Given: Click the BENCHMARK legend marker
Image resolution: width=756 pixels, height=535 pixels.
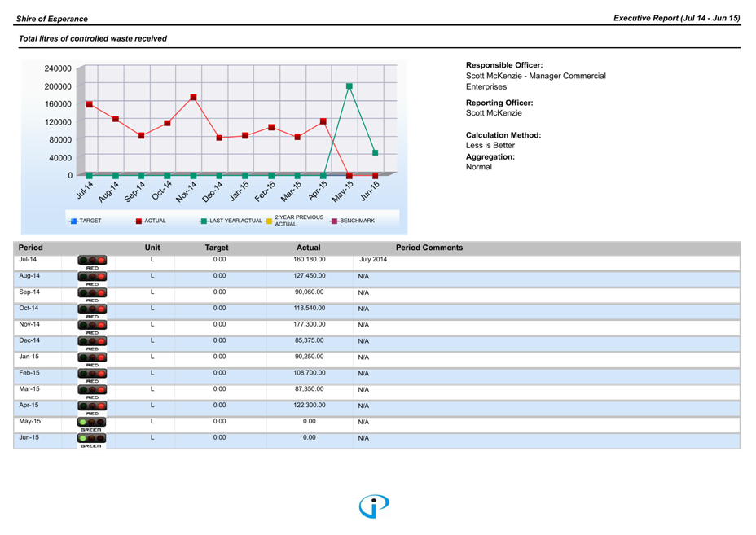Looking at the screenshot, I should tap(334, 221).
